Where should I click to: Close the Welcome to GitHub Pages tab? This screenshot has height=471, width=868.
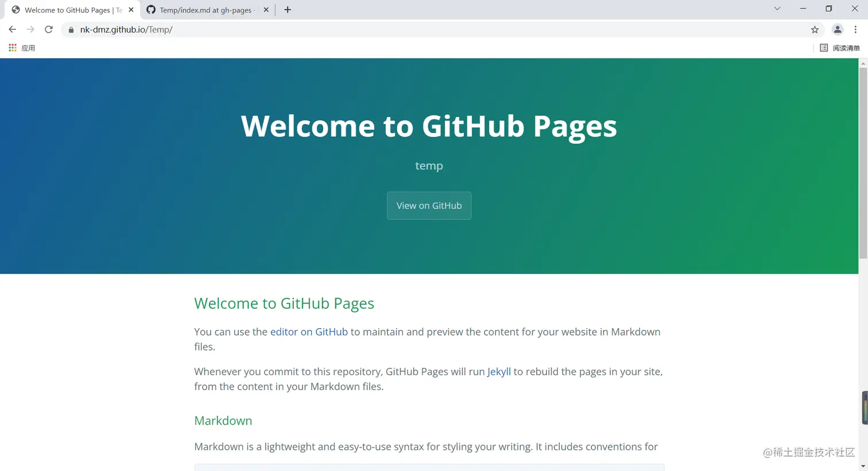click(x=131, y=10)
